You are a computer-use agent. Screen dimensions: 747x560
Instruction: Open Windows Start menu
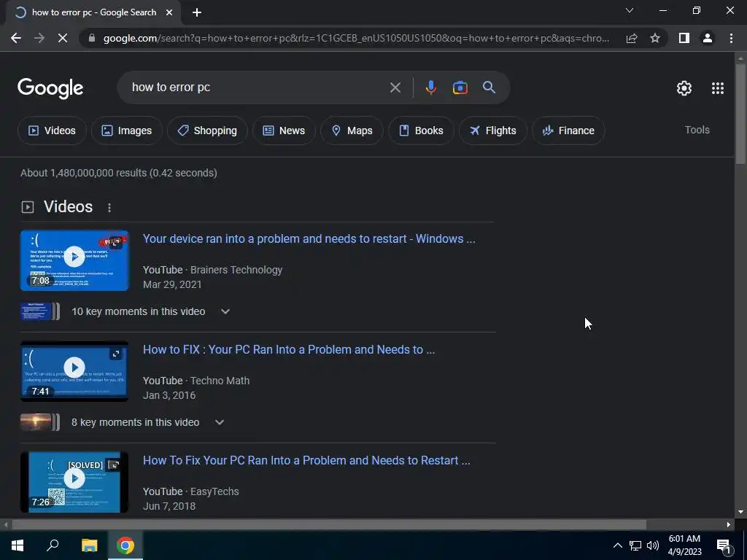18,545
